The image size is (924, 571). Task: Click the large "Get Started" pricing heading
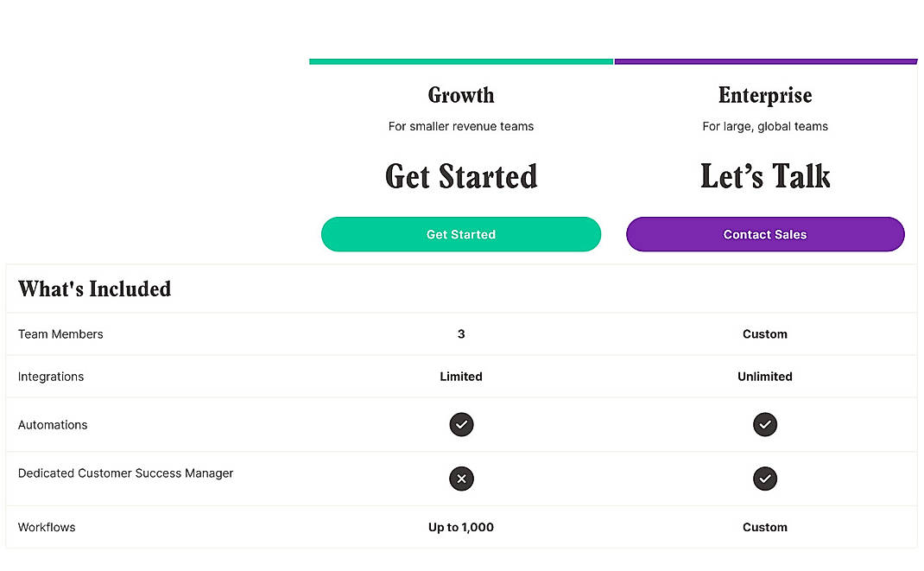(x=461, y=176)
